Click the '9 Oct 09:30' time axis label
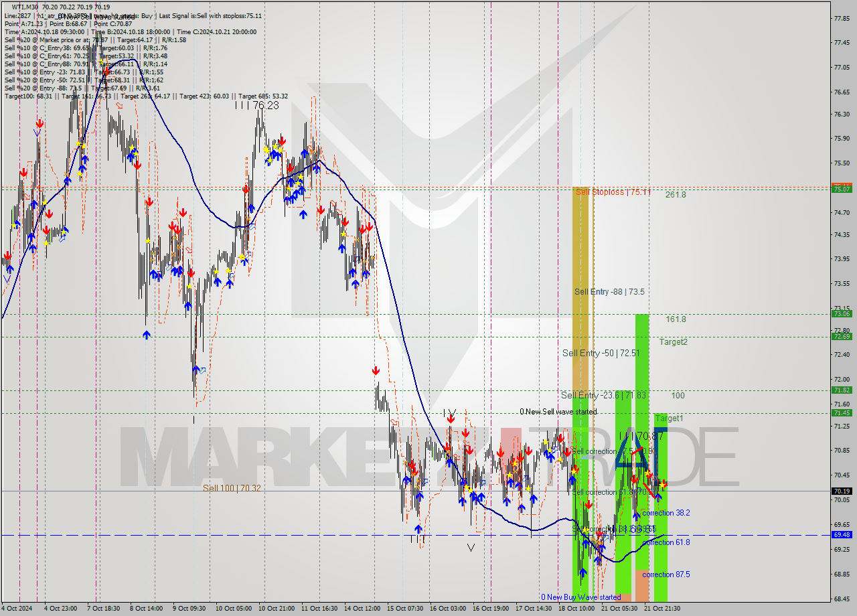 coord(189,609)
